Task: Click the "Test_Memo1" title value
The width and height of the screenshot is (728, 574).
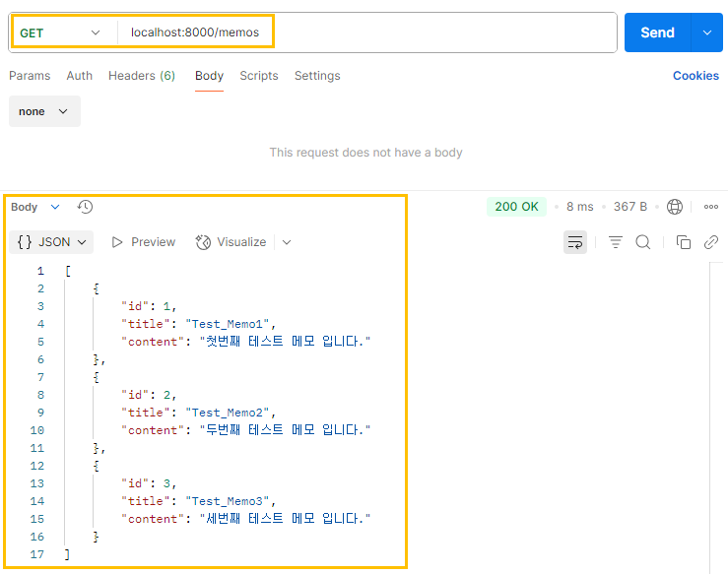Action: point(227,324)
